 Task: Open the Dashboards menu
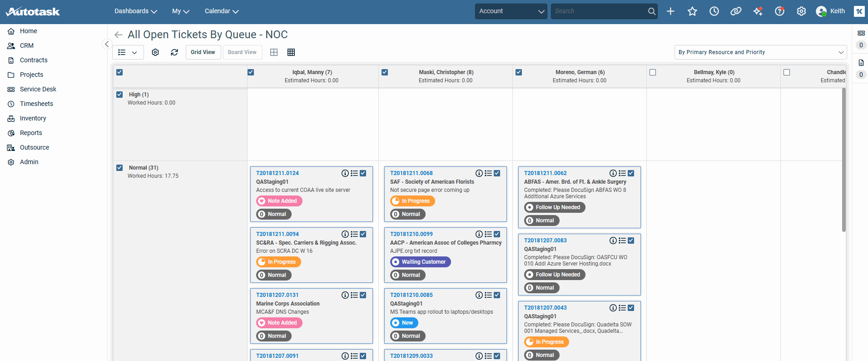point(136,11)
